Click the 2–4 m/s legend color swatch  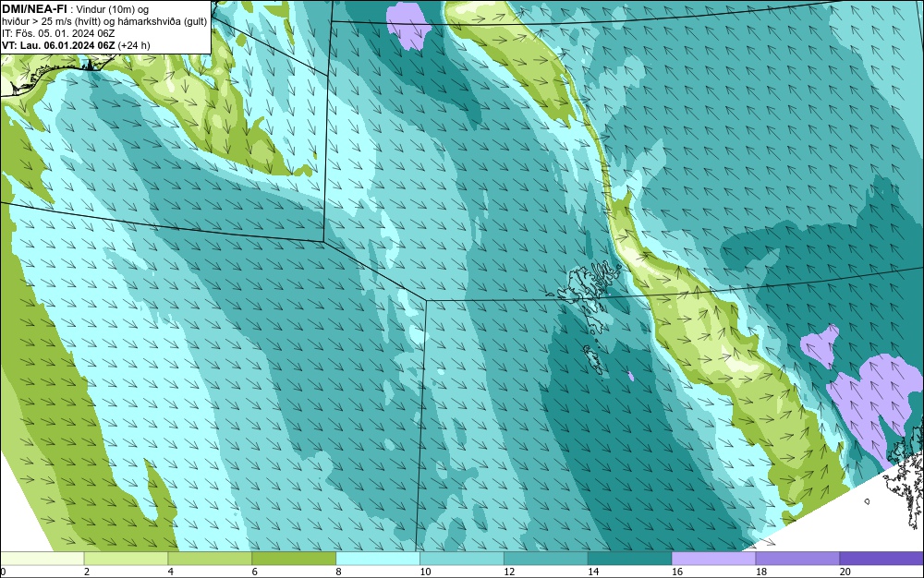pyautogui.click(x=126, y=558)
